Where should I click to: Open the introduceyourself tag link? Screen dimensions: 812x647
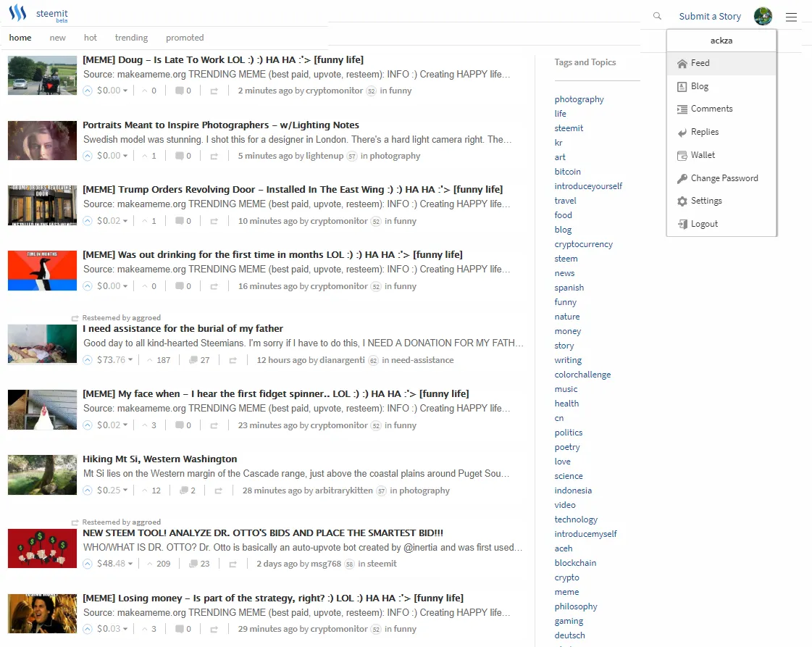click(588, 186)
